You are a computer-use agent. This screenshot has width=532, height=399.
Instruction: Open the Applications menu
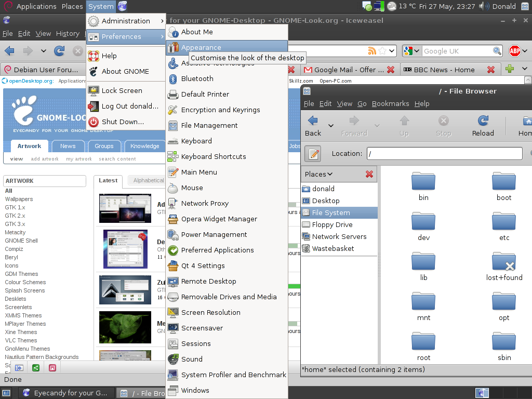(36, 6)
